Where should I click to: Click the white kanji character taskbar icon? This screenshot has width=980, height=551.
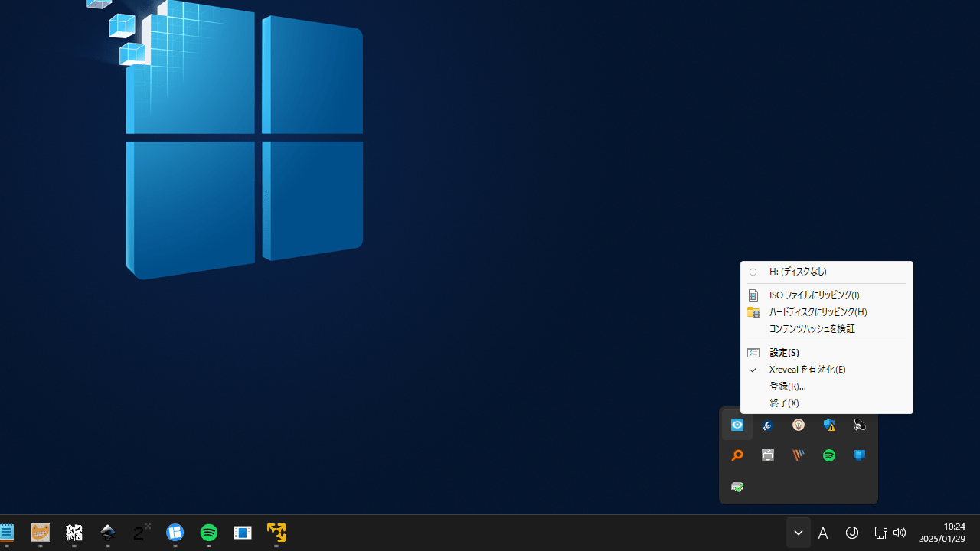[x=74, y=533]
